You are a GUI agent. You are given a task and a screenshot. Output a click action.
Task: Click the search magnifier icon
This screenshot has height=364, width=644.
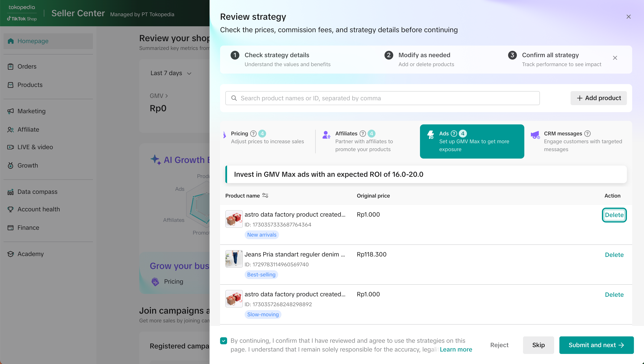pos(234,98)
